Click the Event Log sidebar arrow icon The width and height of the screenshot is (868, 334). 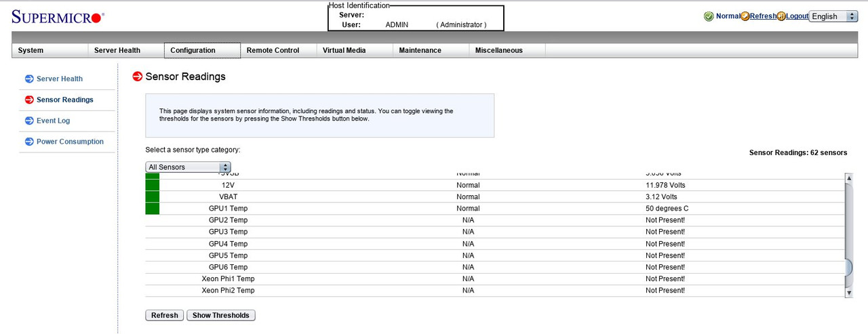click(29, 121)
